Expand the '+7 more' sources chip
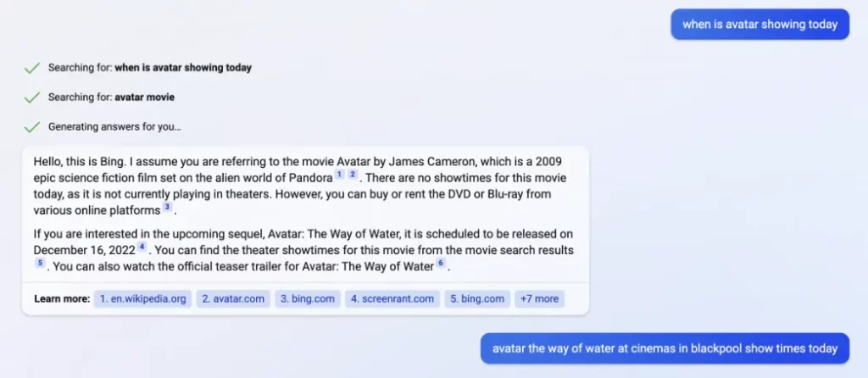This screenshot has height=378, width=868. click(x=540, y=299)
